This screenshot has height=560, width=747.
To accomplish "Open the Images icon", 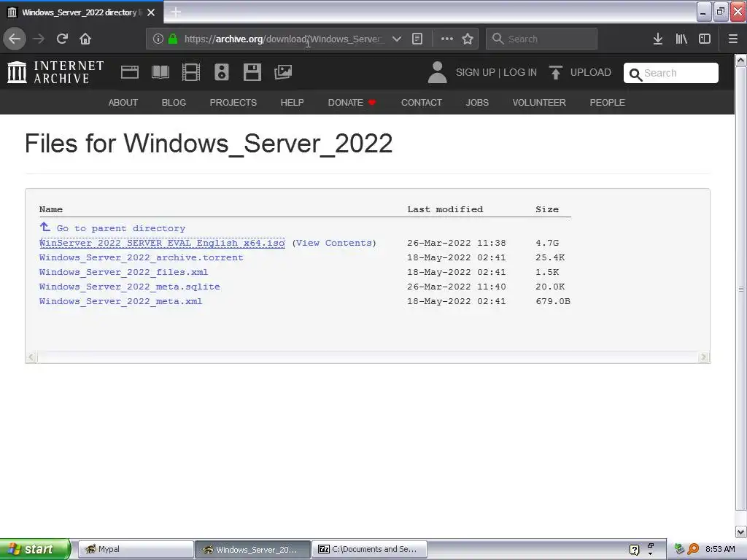I will pyautogui.click(x=283, y=72).
